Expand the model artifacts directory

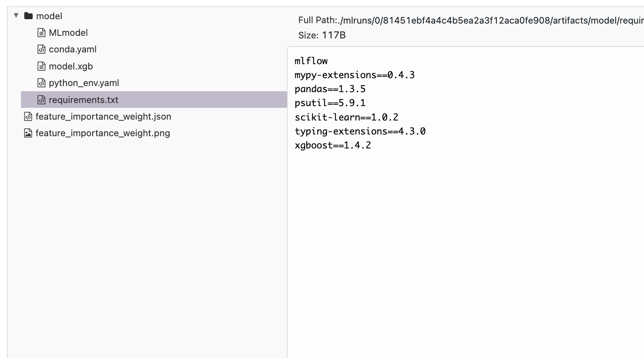click(16, 16)
